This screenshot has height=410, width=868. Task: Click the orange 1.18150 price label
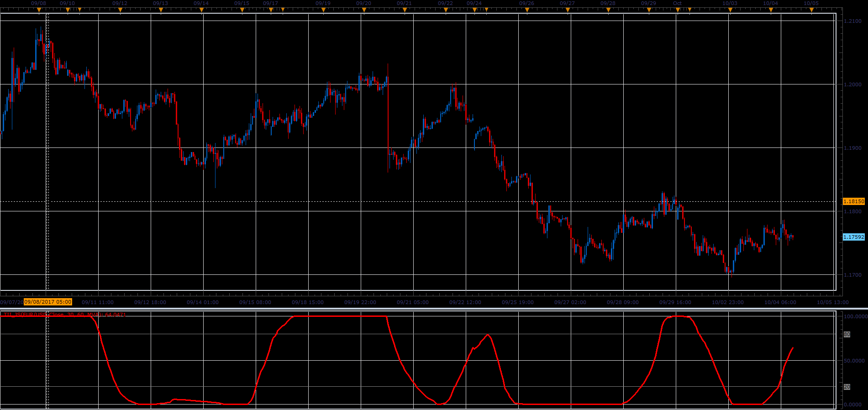853,201
